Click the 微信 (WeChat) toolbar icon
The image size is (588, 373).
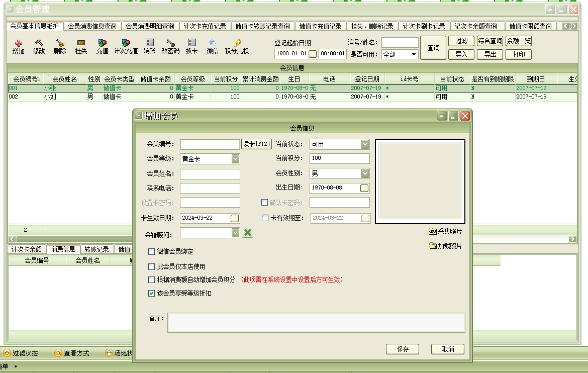[x=213, y=44]
